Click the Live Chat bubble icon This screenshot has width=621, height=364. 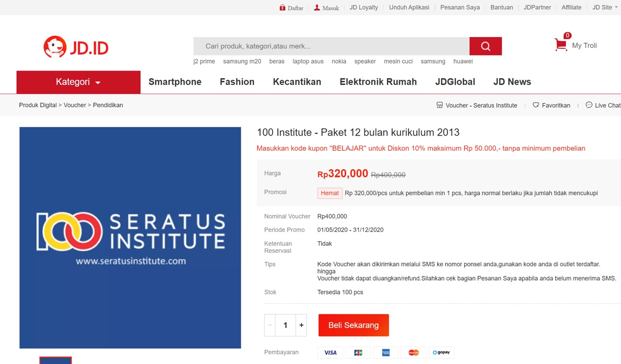point(589,105)
